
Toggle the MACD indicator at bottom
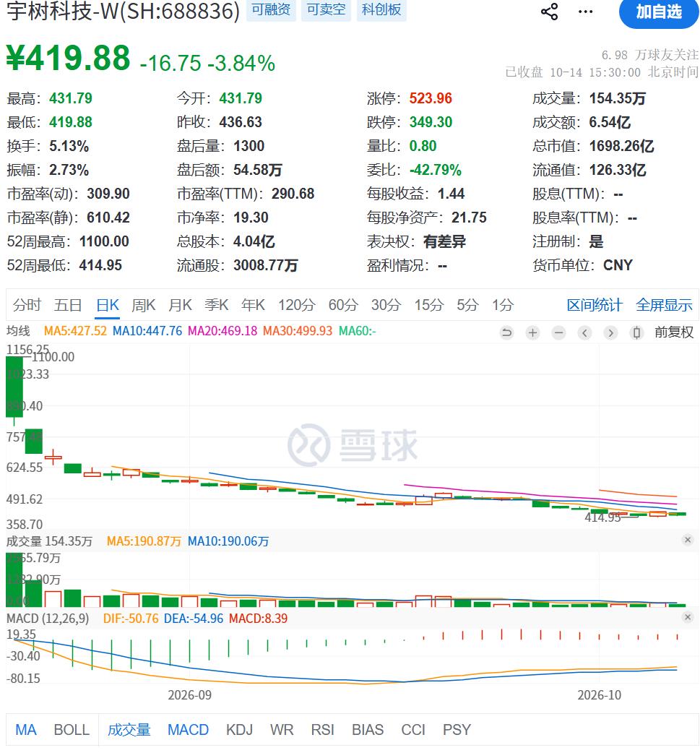[x=188, y=730]
